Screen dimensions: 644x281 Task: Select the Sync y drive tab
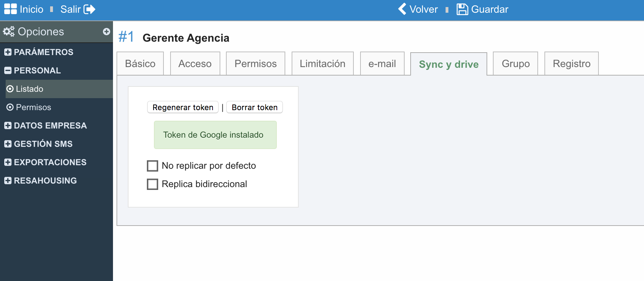(449, 64)
